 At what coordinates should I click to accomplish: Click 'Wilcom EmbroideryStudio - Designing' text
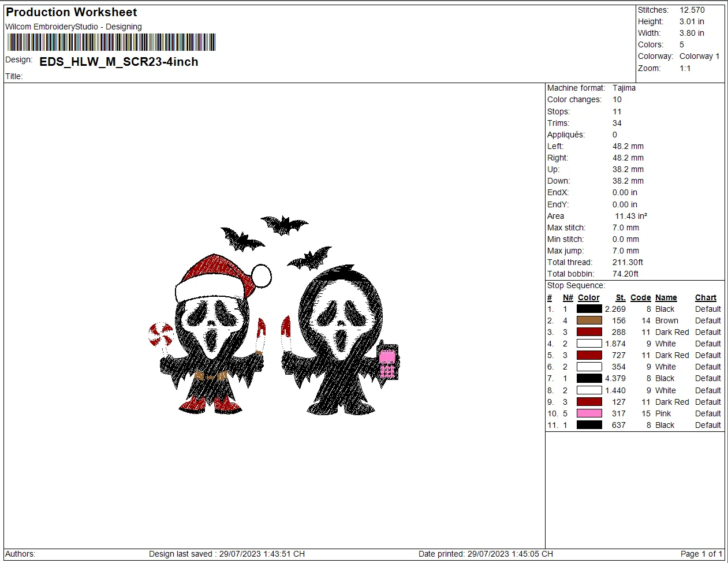tap(73, 27)
